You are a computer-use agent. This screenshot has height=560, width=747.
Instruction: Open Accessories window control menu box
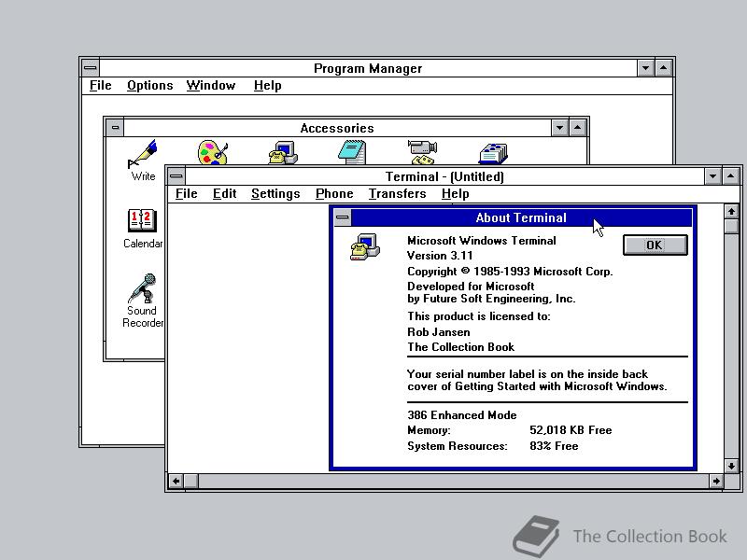pyautogui.click(x=115, y=128)
